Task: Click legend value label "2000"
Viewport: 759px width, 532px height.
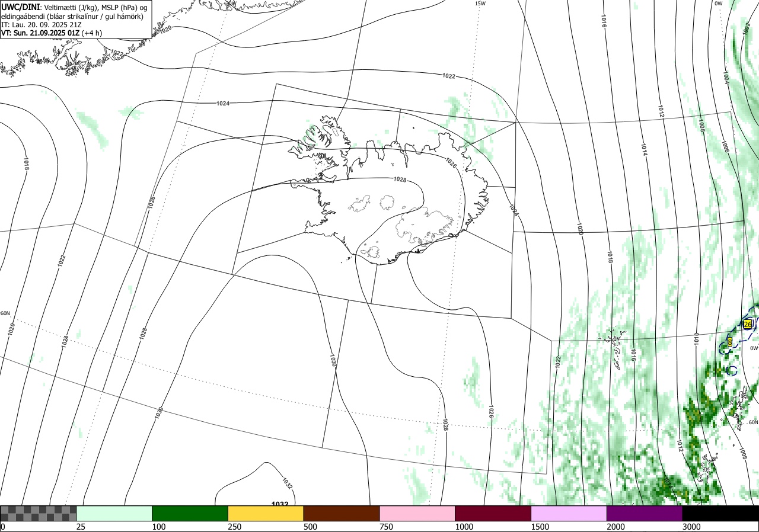Action: (616, 527)
